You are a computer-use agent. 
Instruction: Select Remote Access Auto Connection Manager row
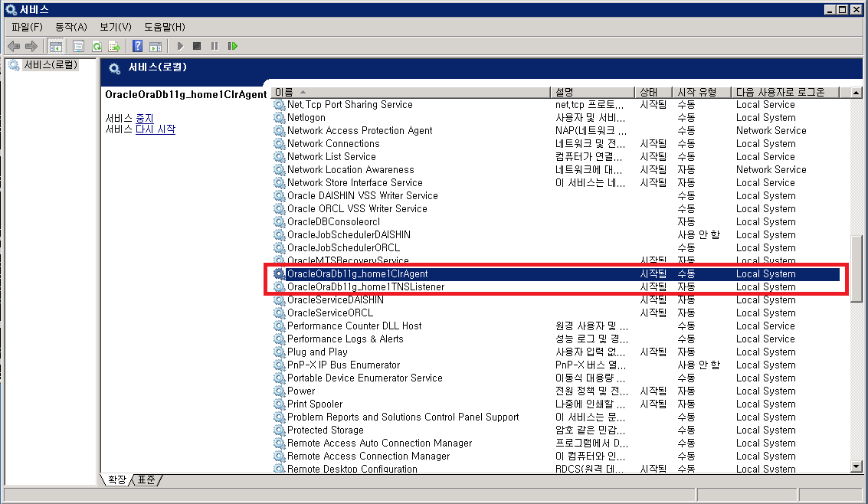pos(556,443)
